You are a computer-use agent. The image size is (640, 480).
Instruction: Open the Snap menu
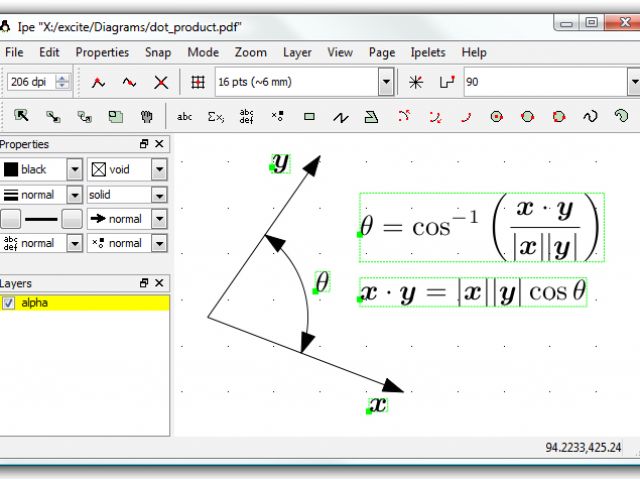pyautogui.click(x=158, y=52)
